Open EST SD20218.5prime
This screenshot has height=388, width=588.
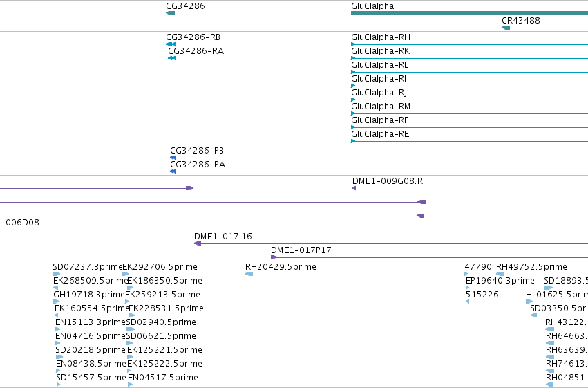click(91, 350)
